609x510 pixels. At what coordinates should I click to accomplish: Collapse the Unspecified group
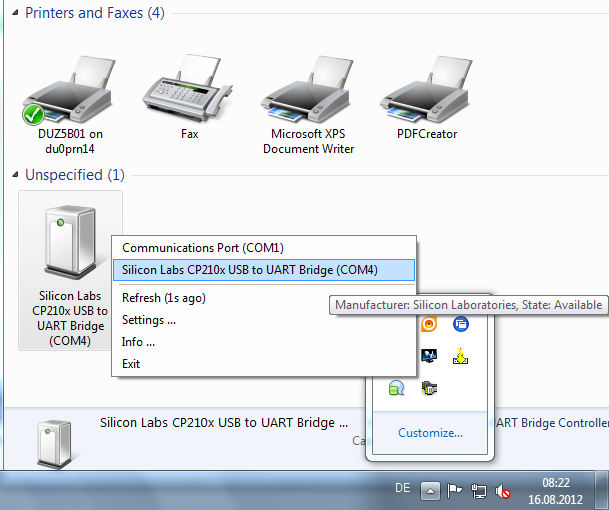coord(15,175)
